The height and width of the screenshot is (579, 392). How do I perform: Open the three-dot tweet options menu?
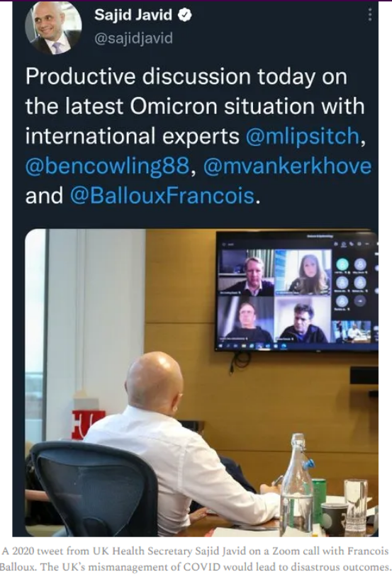(x=370, y=15)
